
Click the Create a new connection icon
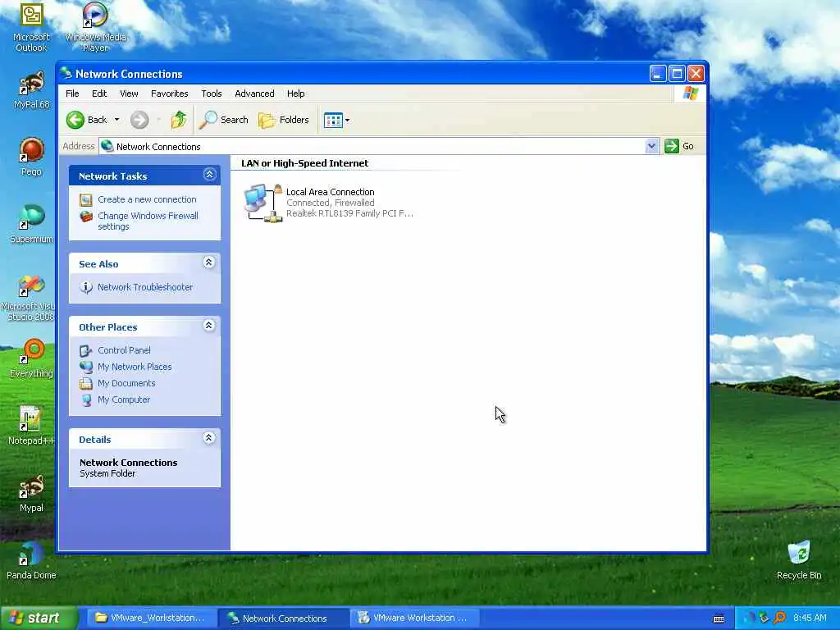tap(85, 200)
